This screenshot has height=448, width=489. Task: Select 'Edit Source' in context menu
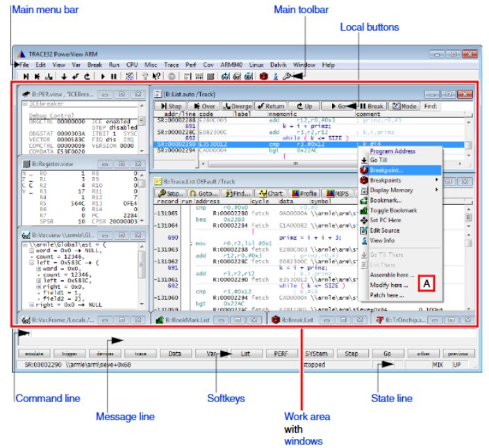click(x=400, y=231)
